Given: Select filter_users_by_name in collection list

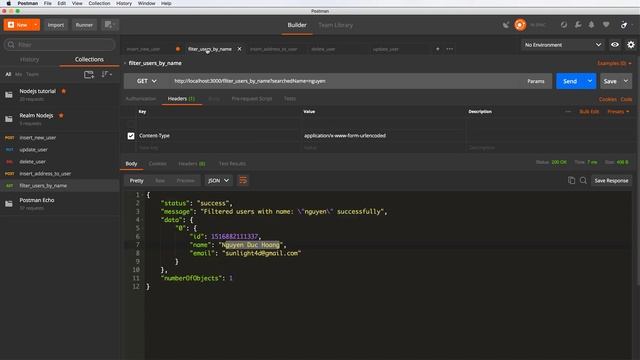Looking at the screenshot, I should [60, 185].
